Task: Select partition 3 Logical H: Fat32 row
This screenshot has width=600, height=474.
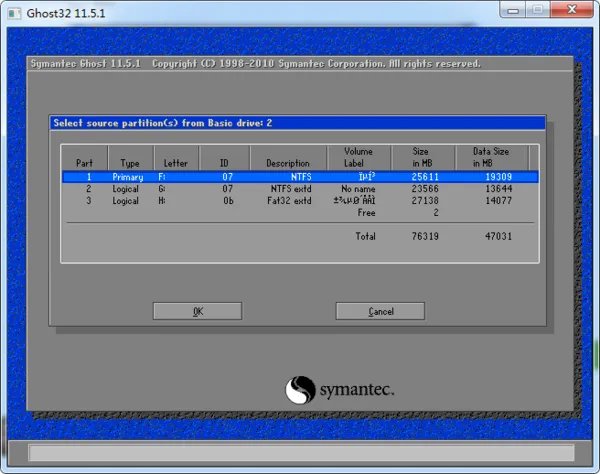Action: click(x=300, y=200)
